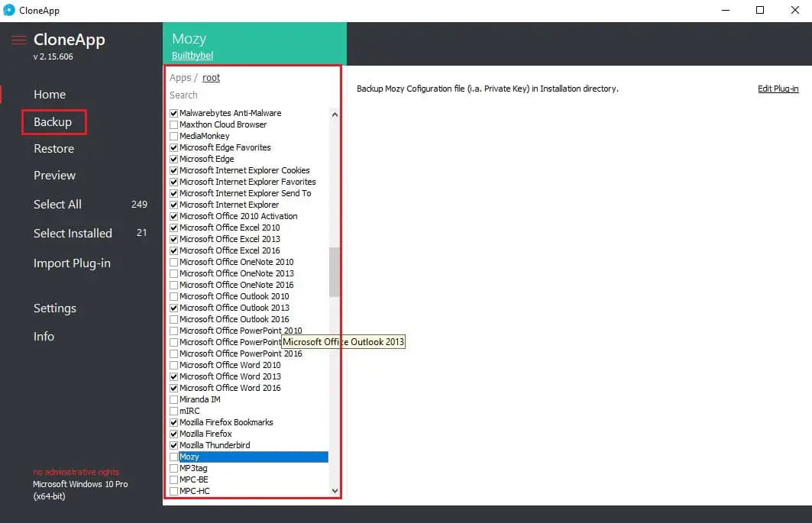
Task: Check Microsoft Office Outlook 2016 checkbox
Action: tap(174, 319)
